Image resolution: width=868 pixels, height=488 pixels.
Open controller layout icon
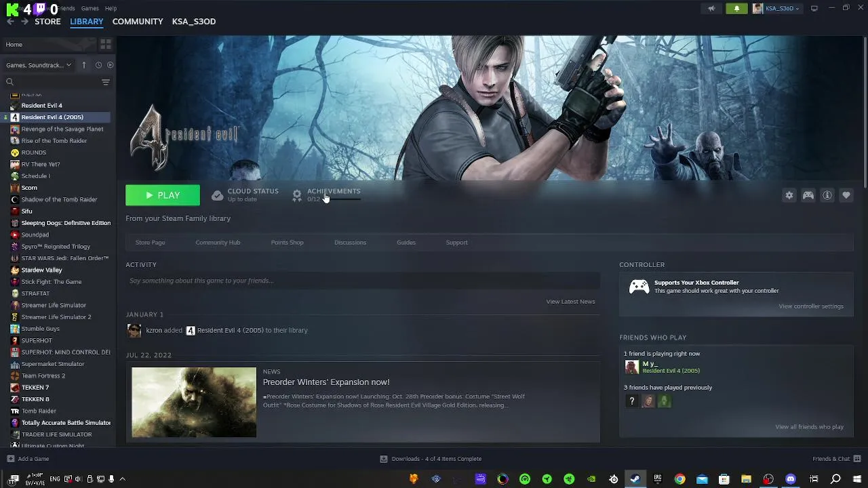point(808,195)
